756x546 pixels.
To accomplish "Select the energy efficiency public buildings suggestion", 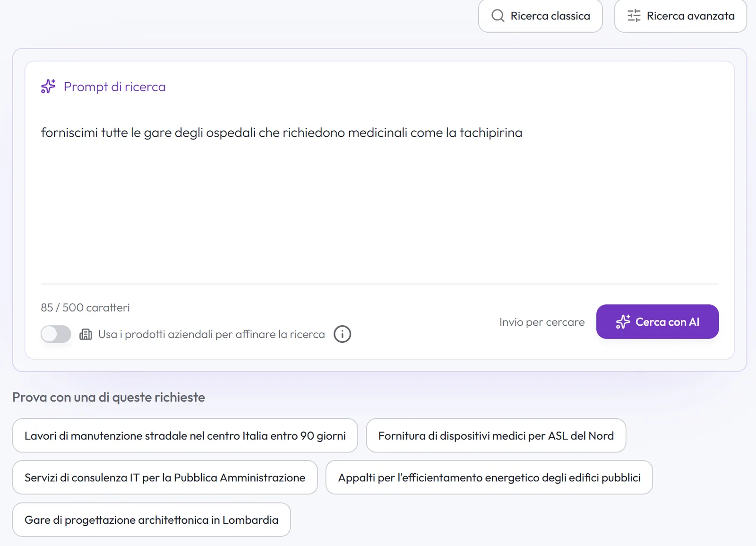I will coord(489,477).
